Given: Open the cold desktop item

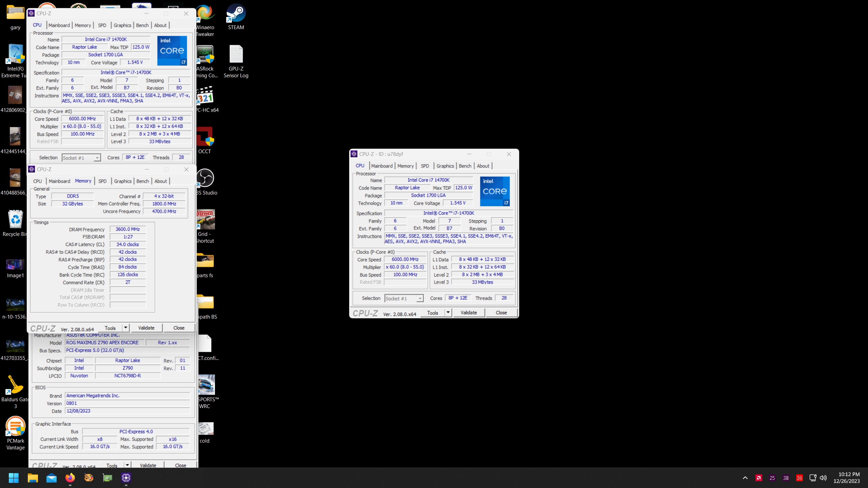Looking at the screenshot, I should [205, 433].
